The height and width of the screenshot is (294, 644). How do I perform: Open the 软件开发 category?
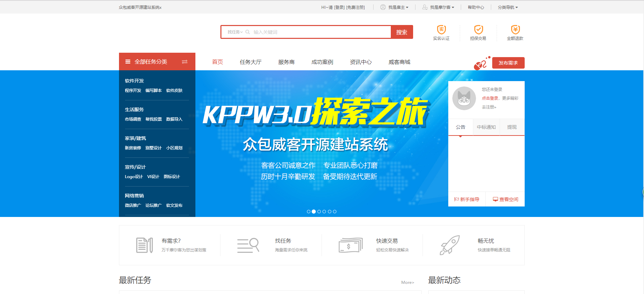135,81
